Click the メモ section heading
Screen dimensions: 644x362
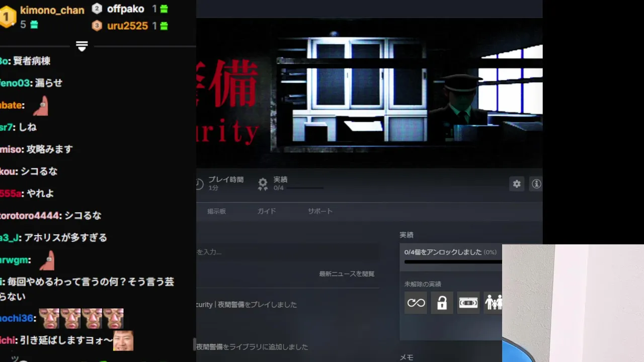(407, 357)
